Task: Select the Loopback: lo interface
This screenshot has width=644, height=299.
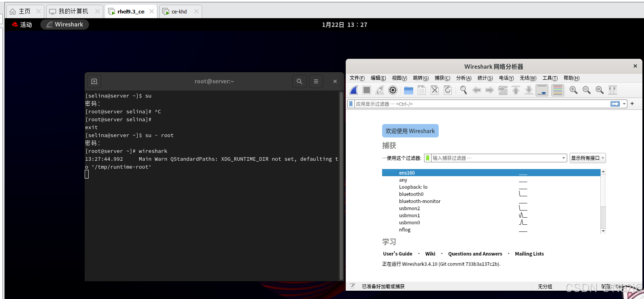Action: pyautogui.click(x=491, y=187)
